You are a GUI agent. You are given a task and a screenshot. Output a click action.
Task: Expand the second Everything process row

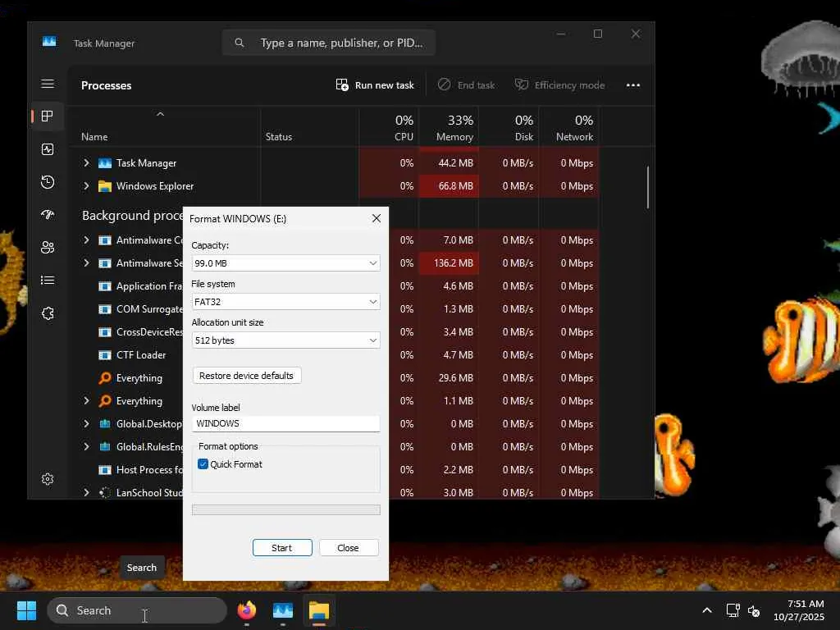(x=86, y=400)
